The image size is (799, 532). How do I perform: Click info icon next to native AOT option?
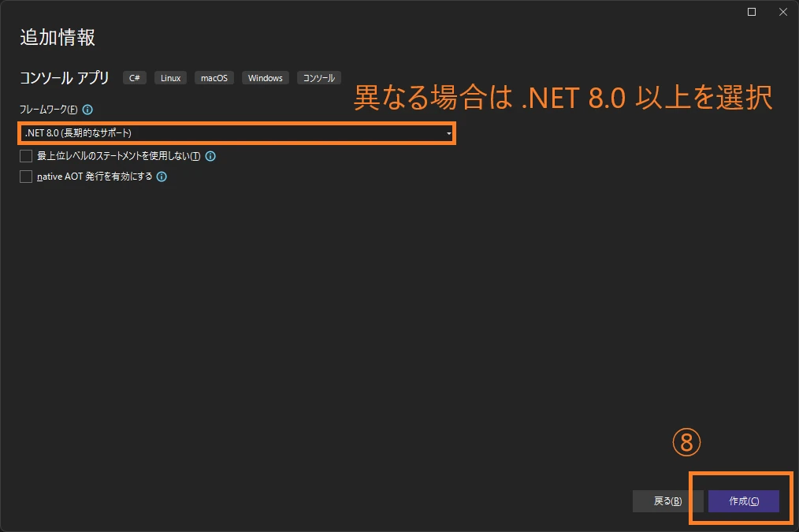click(162, 177)
